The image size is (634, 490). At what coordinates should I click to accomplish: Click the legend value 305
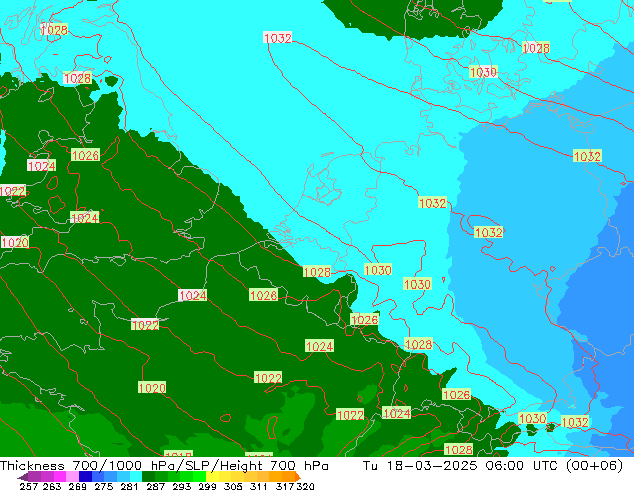pos(233,486)
